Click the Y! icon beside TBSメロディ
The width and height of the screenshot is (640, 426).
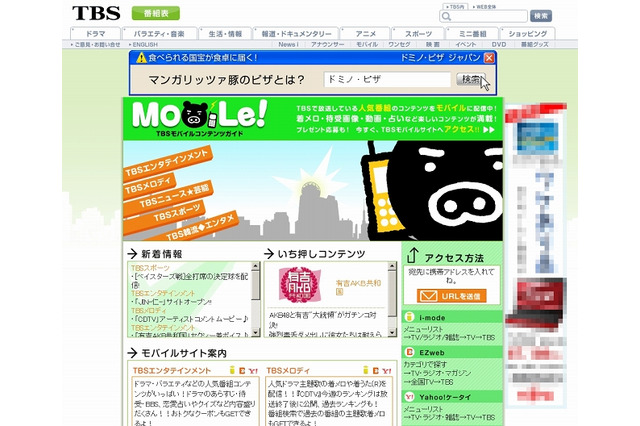click(387, 371)
